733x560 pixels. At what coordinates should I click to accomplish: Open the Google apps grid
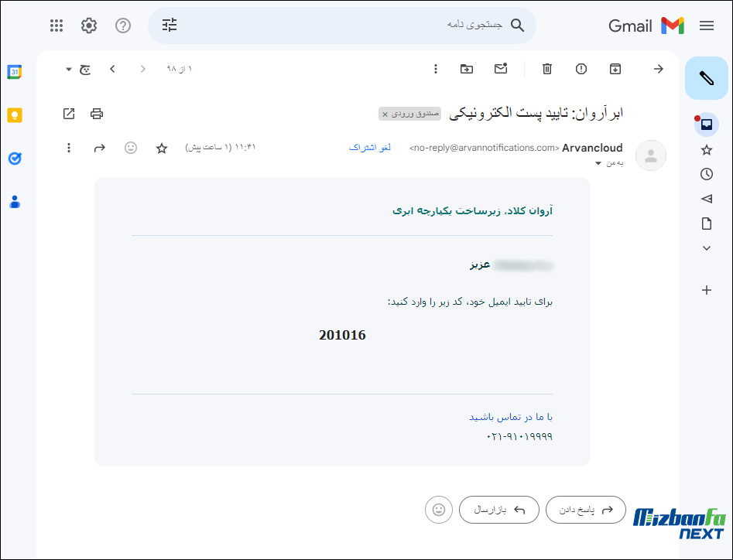(x=57, y=26)
